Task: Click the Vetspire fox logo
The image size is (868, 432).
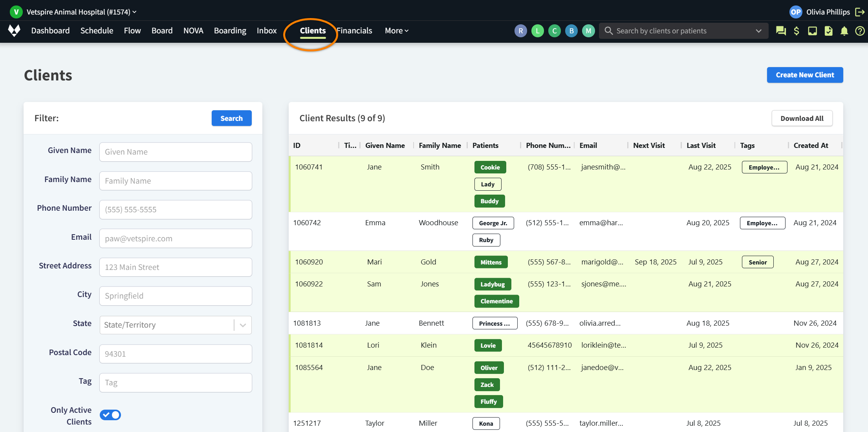Action: [x=14, y=30]
